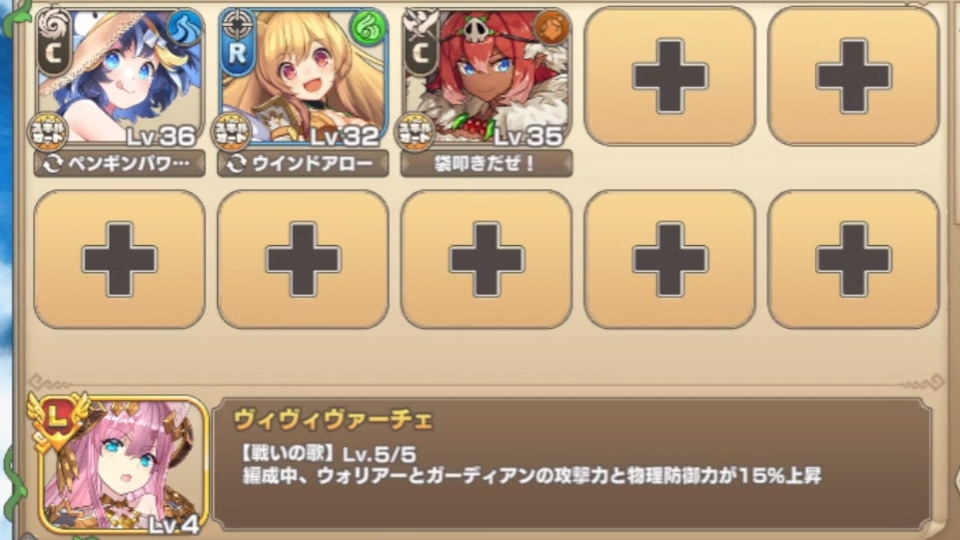Viewport: 960px width, 540px height.
Task: Tap the water element icon on first card
Action: (185, 28)
